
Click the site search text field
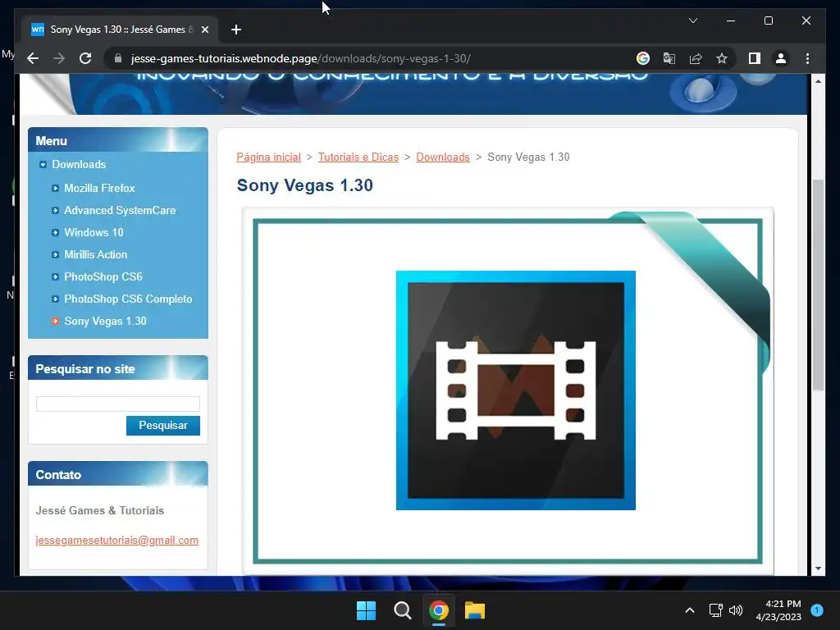point(118,404)
